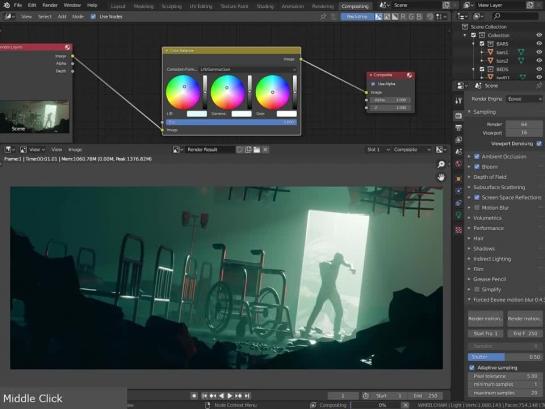Open the Scene properties tab icon
Image resolution: width=545 pixels, height=409 pixels.
pyautogui.click(x=459, y=152)
